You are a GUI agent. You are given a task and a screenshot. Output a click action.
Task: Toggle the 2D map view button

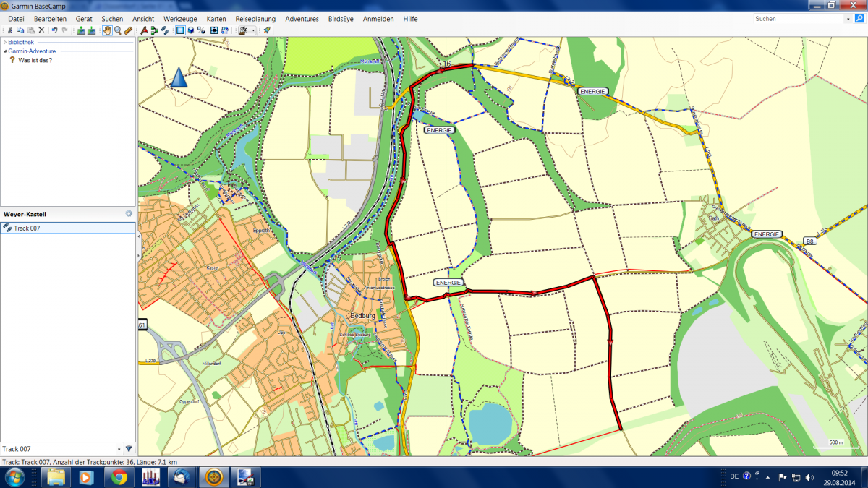pyautogui.click(x=180, y=30)
